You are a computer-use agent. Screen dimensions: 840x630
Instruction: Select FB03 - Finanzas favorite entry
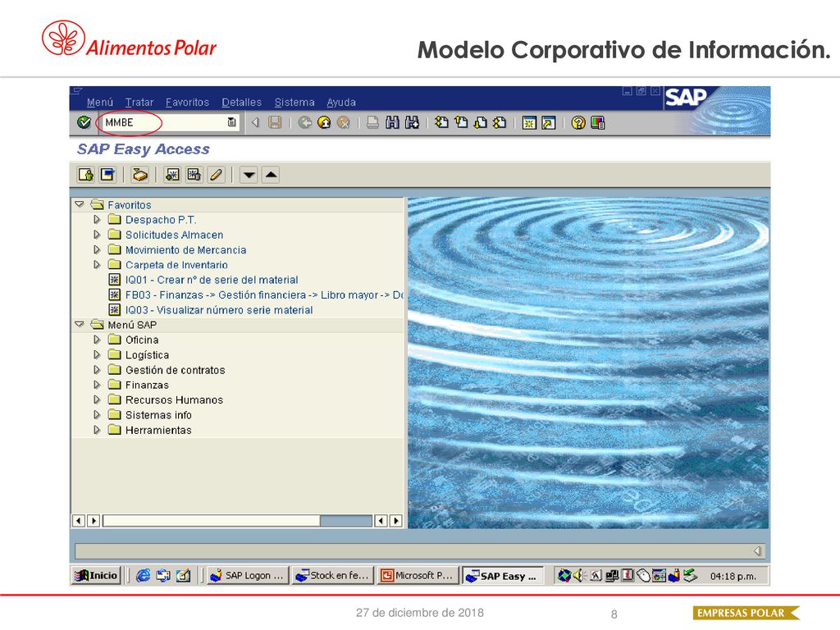tap(264, 294)
